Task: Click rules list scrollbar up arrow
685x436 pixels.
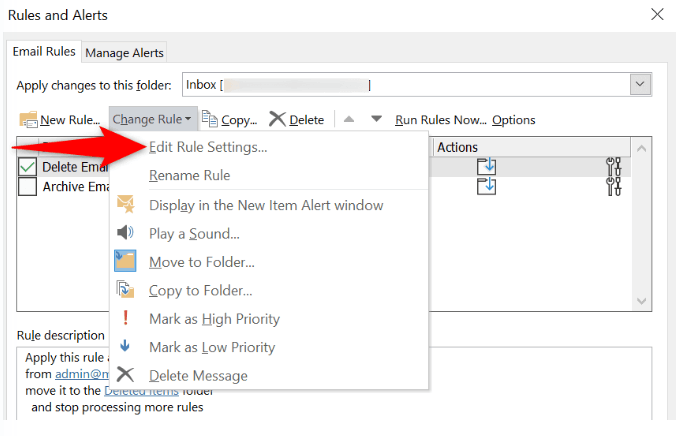Action: (641, 149)
